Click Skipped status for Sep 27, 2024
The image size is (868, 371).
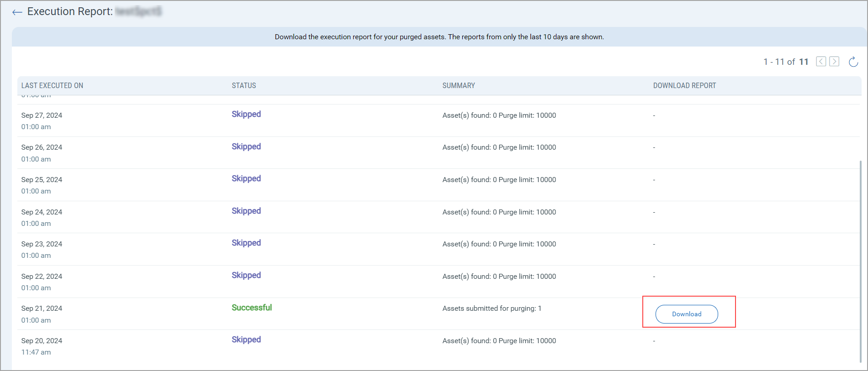tap(246, 114)
